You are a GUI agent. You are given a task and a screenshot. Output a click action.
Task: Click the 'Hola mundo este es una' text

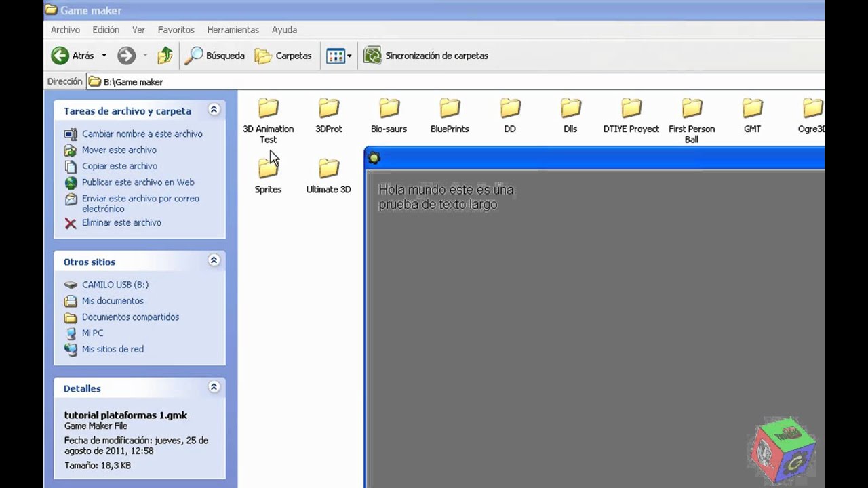coord(446,190)
